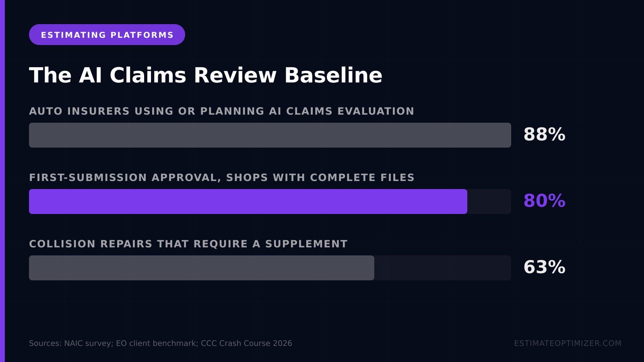644x362 pixels.
Task: Click the auto insurers AI evaluation heading
Action: 221,111
